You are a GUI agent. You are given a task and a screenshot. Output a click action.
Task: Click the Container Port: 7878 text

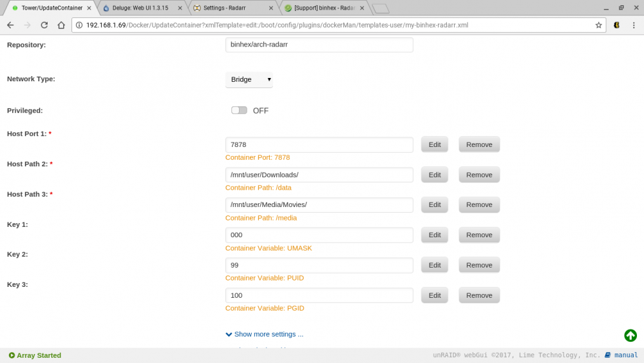point(258,157)
